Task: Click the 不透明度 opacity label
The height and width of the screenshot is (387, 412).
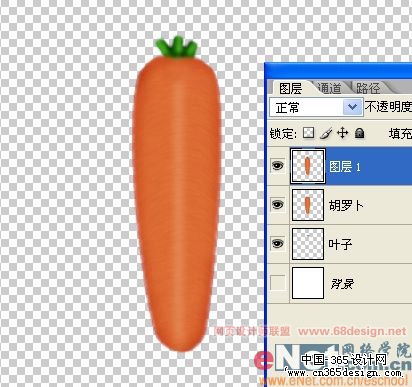Action: click(388, 107)
